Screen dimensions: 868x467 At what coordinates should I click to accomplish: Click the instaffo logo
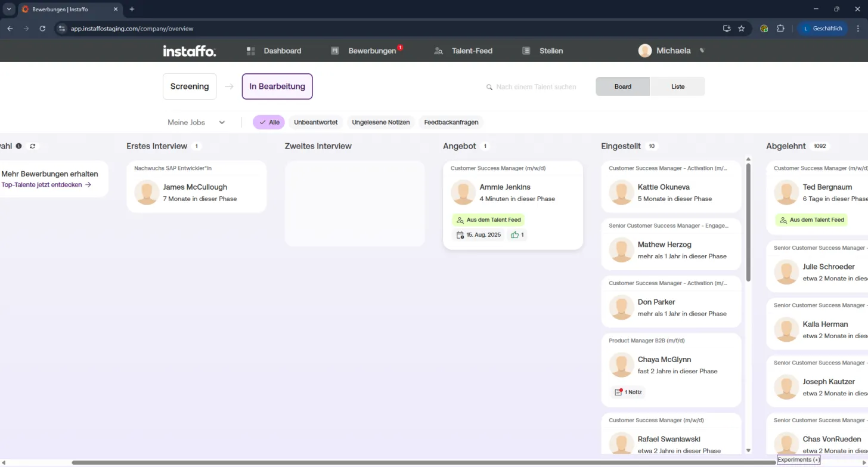(x=190, y=51)
